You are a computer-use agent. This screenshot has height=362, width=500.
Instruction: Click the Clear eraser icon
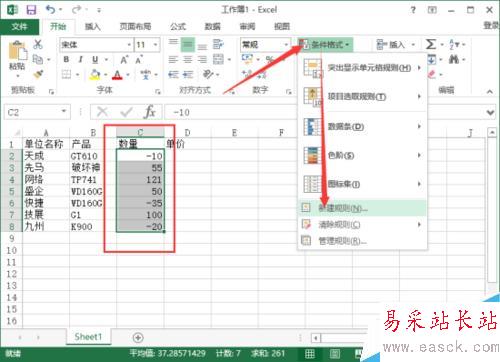point(432,74)
